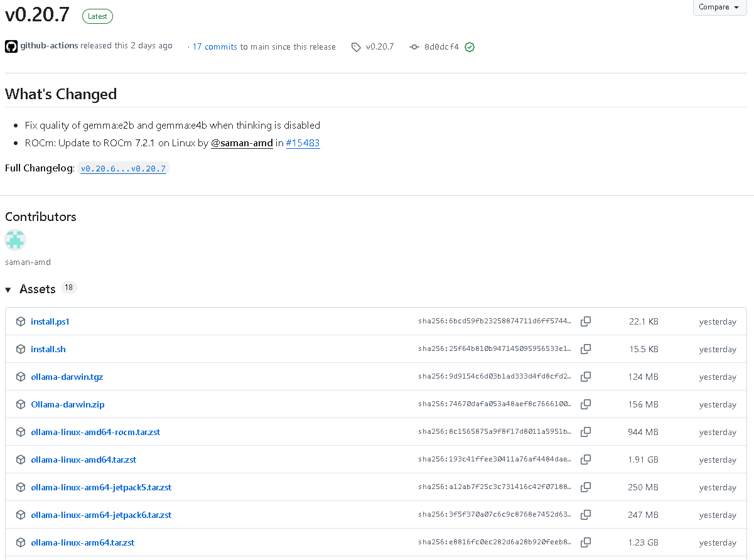This screenshot has height=560, width=754.
Task: Click the package icon beside ollama-linux-amd64.tar.zst
Action: pos(21,460)
